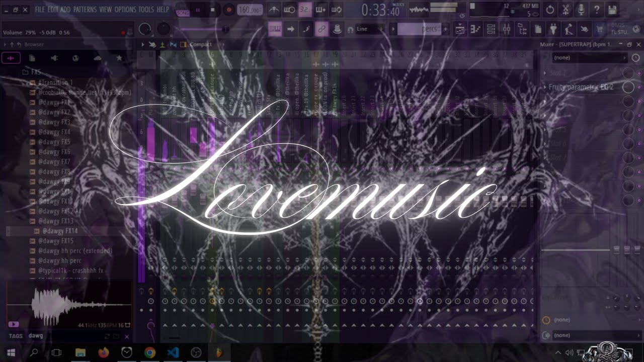Toggle the loop recording icon
This screenshot has height=362, width=644.
pos(337,10)
